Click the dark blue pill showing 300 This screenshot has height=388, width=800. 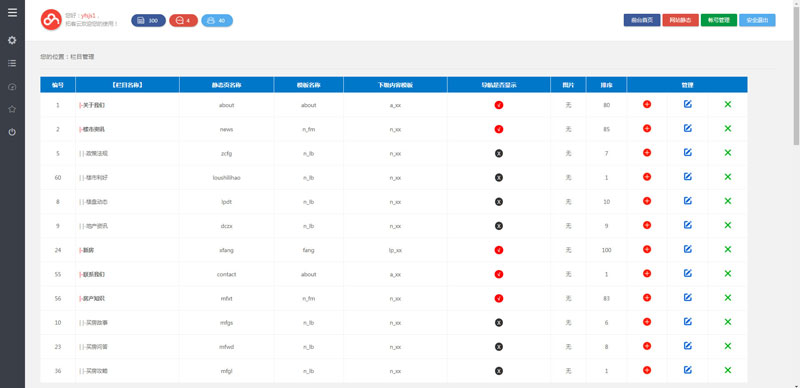pos(148,20)
